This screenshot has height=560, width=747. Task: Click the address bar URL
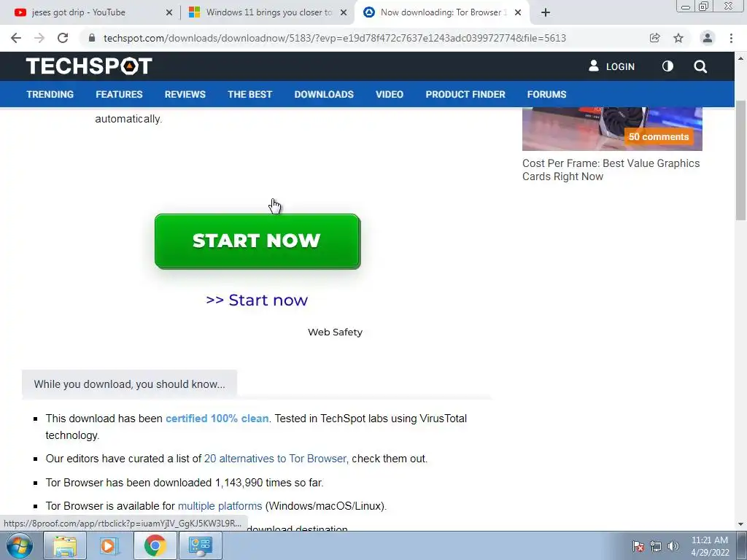tap(334, 38)
